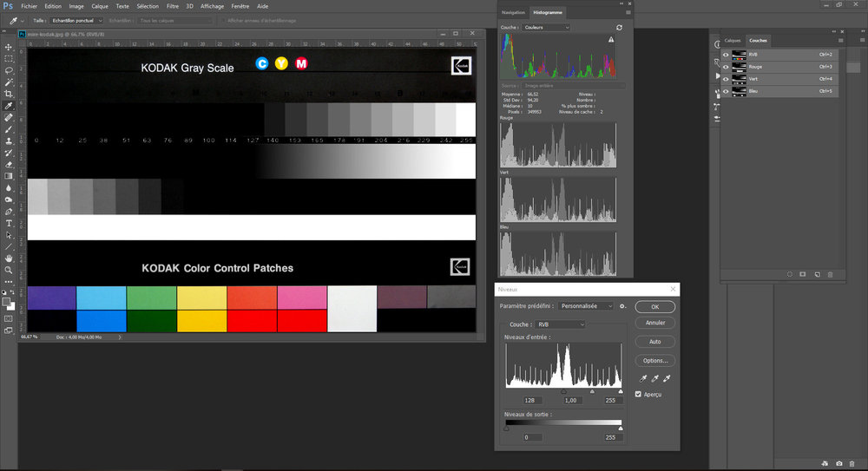Select the Crop tool
This screenshot has width=868, height=471.
pos(9,94)
